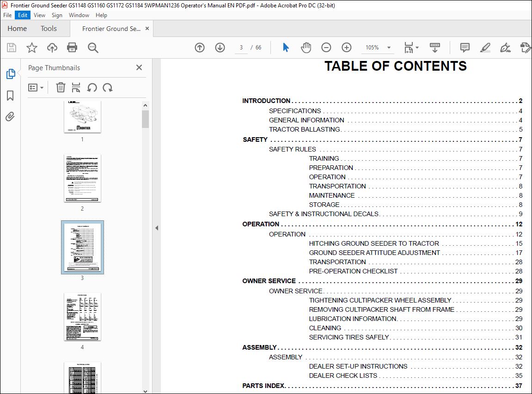
Task: Click the thumbnails scrollbar up arrow
Action: click(x=145, y=105)
